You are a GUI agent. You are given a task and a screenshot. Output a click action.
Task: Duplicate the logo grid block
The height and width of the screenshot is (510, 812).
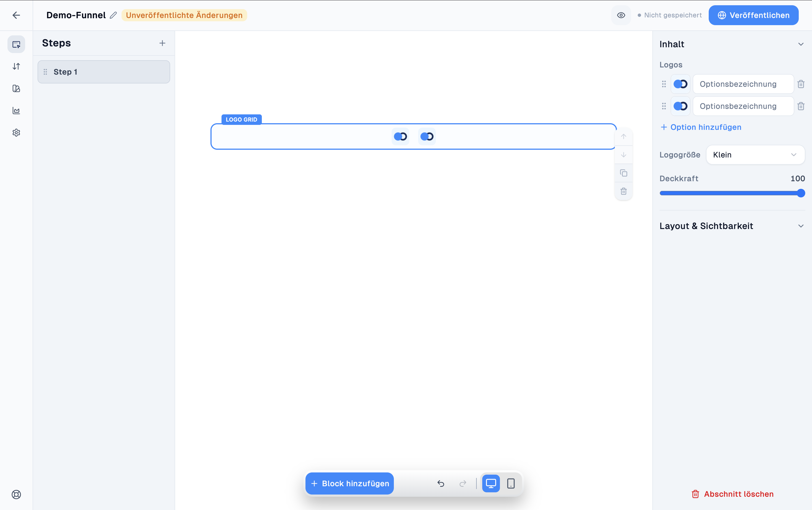[624, 173]
